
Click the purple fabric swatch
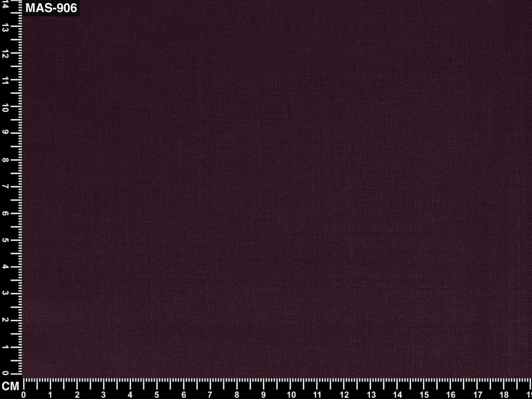pyautogui.click(x=277, y=189)
